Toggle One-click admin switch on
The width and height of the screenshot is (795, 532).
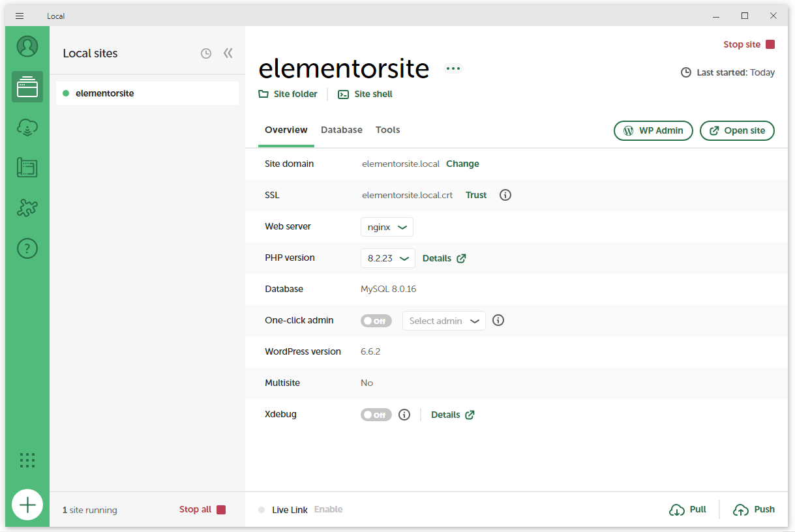click(376, 321)
